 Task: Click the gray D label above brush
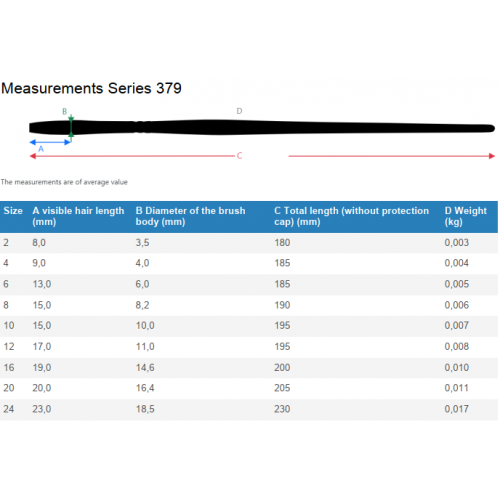(x=239, y=111)
